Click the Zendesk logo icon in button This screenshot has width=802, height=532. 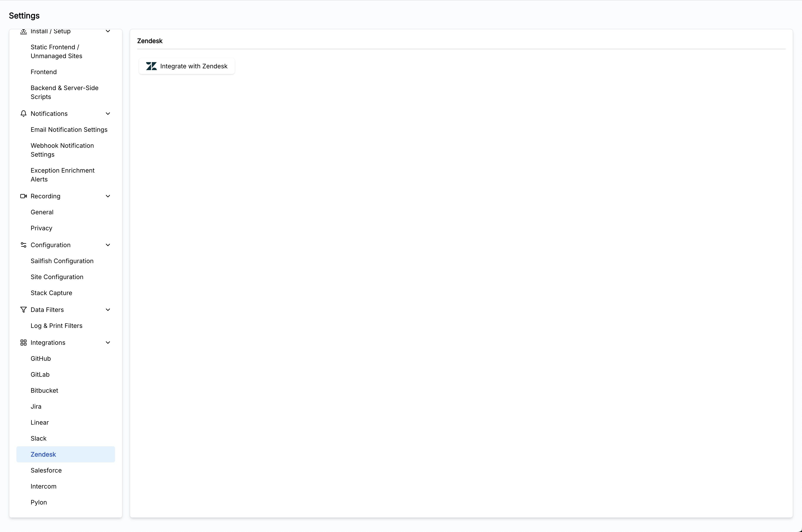point(151,66)
